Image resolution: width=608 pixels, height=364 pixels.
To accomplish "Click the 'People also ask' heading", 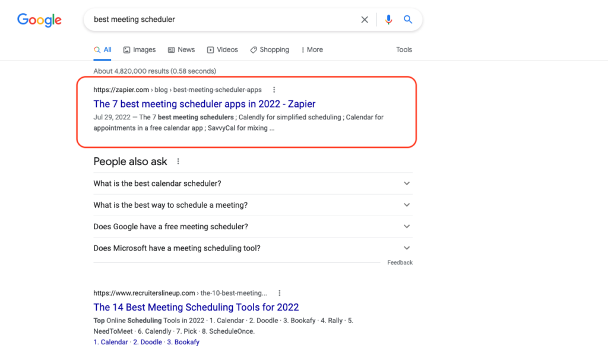I will (130, 162).
